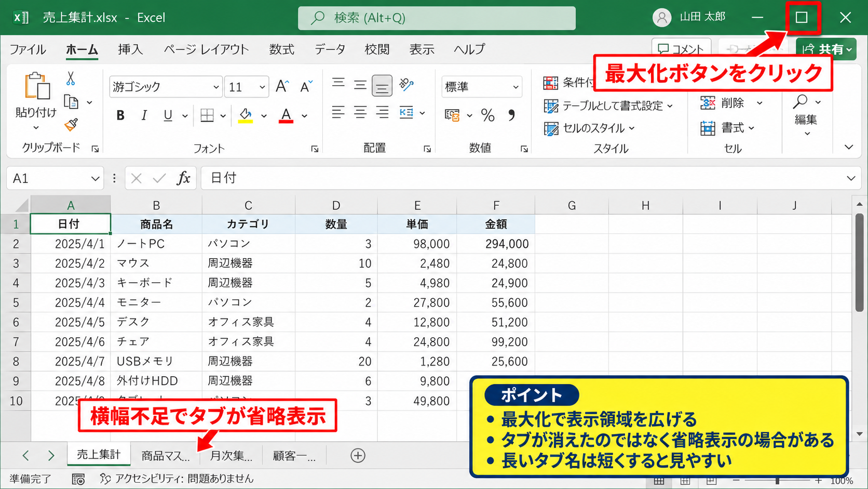Click the zoom slider handle
Image resolution: width=868 pixels, height=489 pixels.
[777, 481]
